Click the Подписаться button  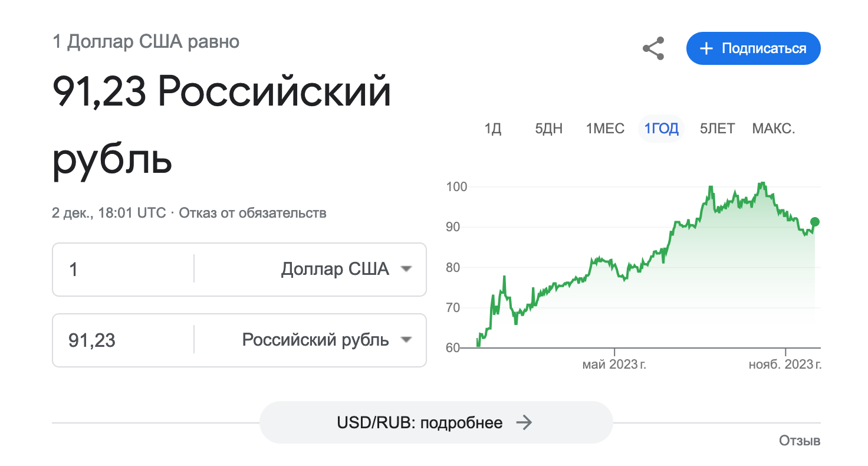[754, 48]
